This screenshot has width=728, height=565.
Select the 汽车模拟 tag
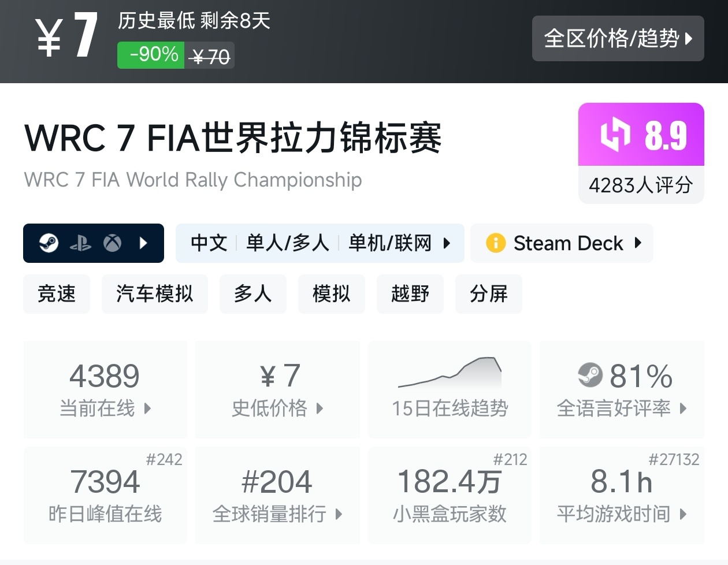click(154, 294)
